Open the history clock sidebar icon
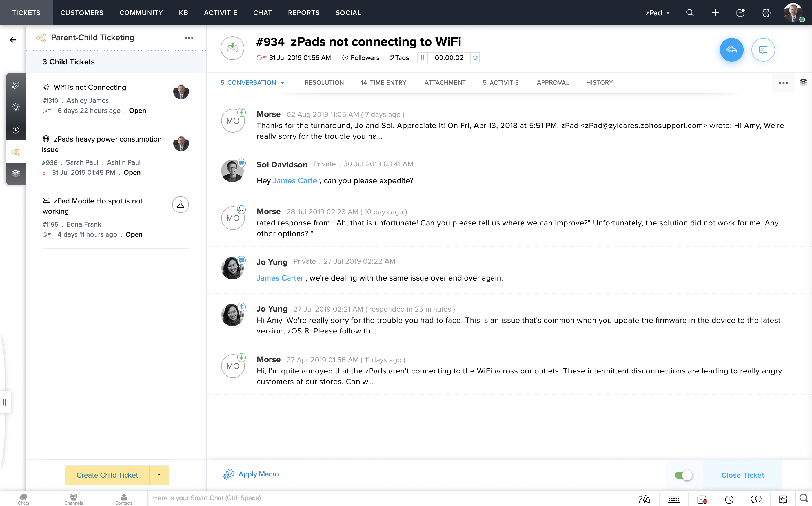This screenshot has height=506, width=812. [x=16, y=130]
